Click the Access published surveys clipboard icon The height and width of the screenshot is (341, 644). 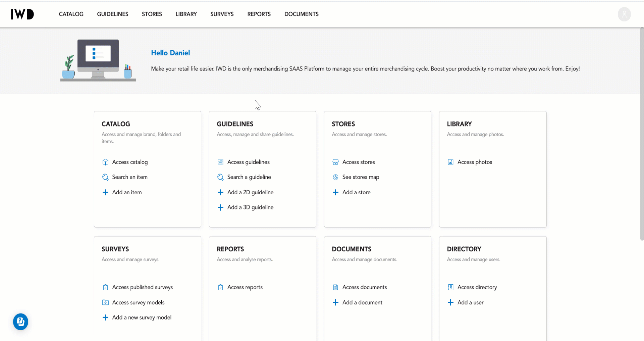point(105,287)
